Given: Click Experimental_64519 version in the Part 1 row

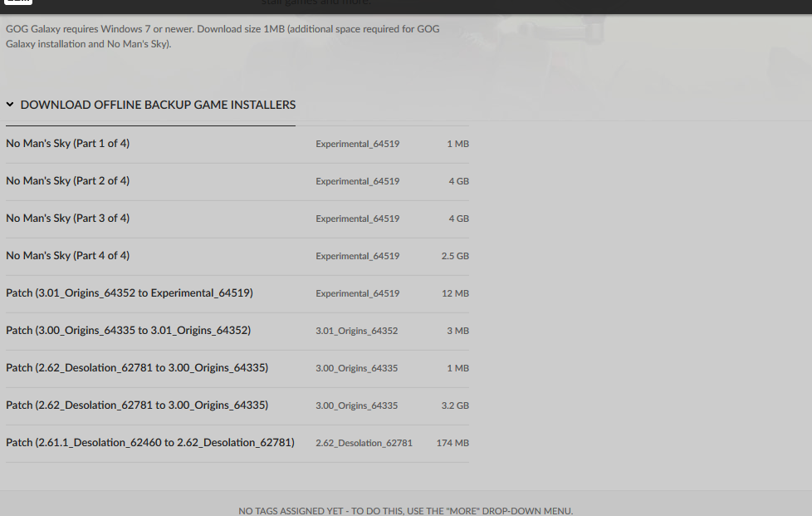Looking at the screenshot, I should coord(358,144).
